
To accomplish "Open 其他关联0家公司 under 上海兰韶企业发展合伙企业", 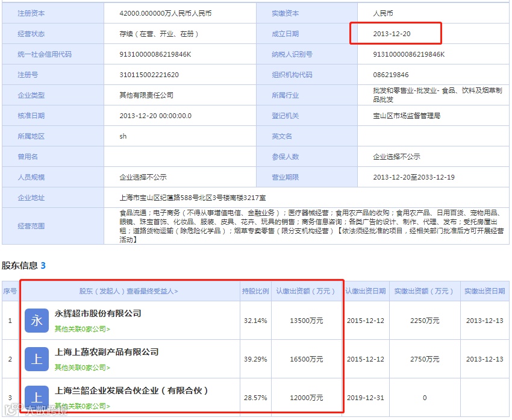I will 83,406.
